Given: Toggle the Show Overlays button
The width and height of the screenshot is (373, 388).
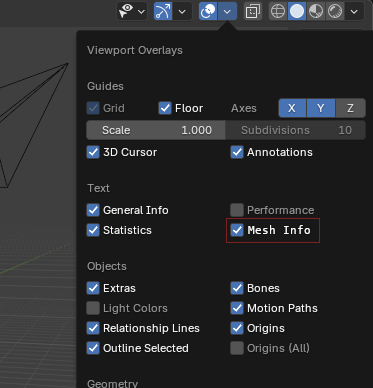Looking at the screenshot, I should 208,11.
